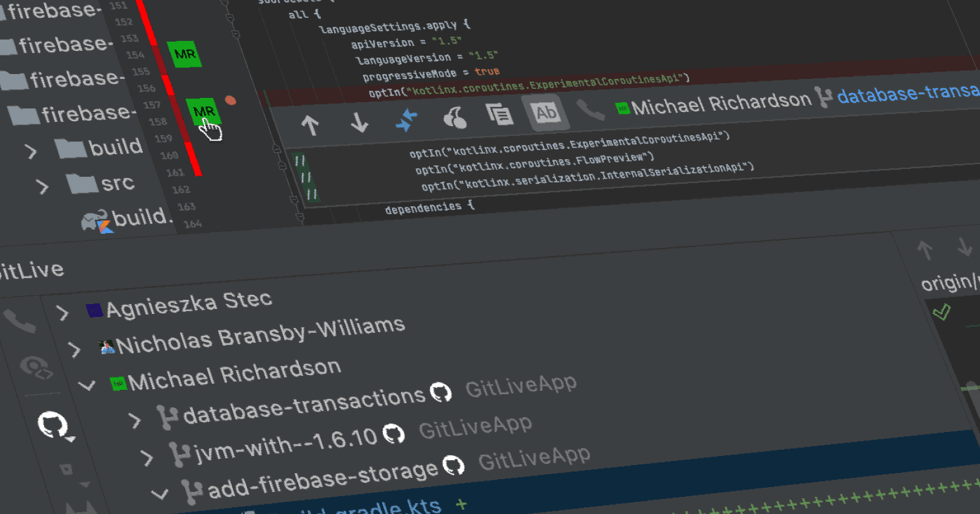Click the orange breakpoint dot in gutter

[230, 100]
